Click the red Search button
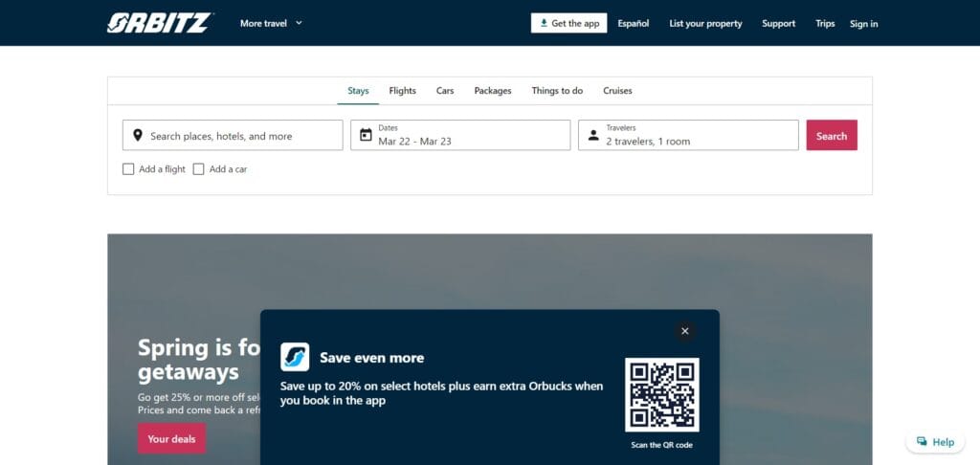Image resolution: width=980 pixels, height=465 pixels. pyautogui.click(x=832, y=135)
